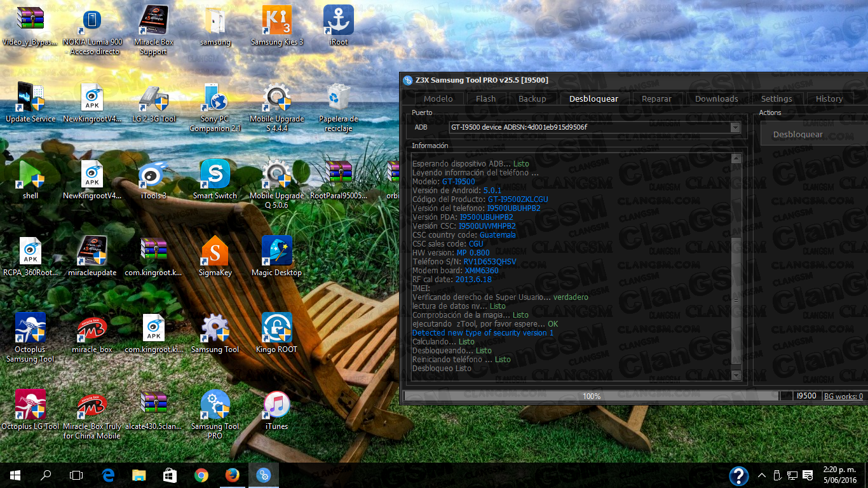Image resolution: width=868 pixels, height=488 pixels.
Task: Open the Settings tab in Z3X
Action: 776,98
